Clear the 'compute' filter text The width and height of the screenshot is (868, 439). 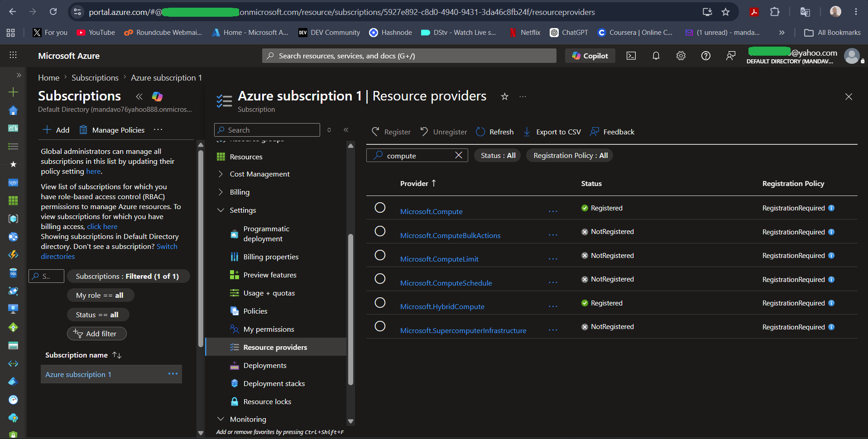point(458,155)
